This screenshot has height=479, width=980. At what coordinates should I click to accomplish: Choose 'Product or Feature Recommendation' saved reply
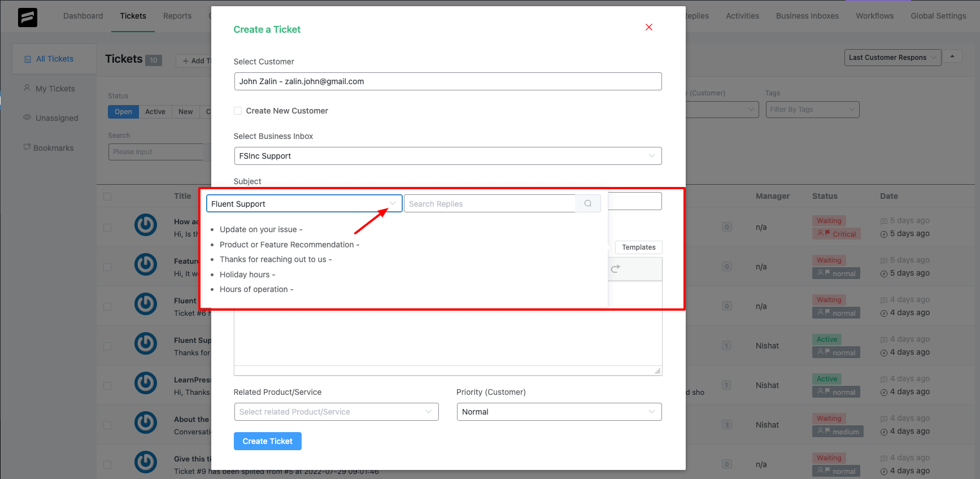pos(289,245)
